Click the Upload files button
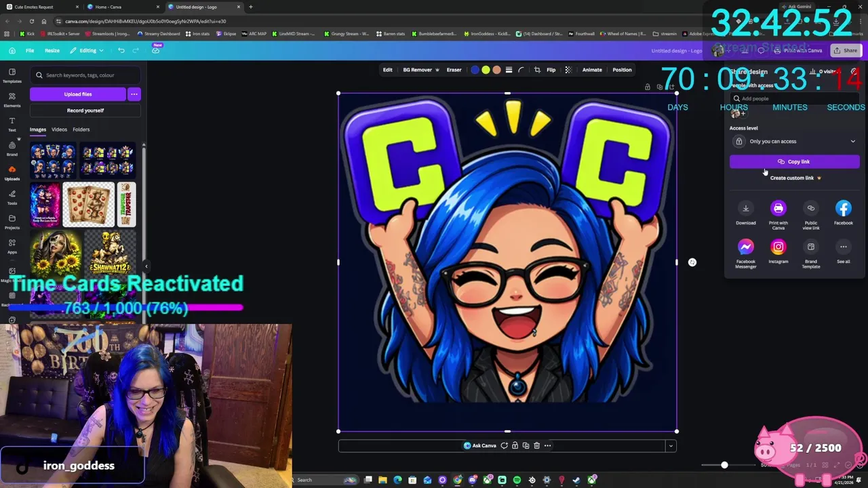 point(77,94)
